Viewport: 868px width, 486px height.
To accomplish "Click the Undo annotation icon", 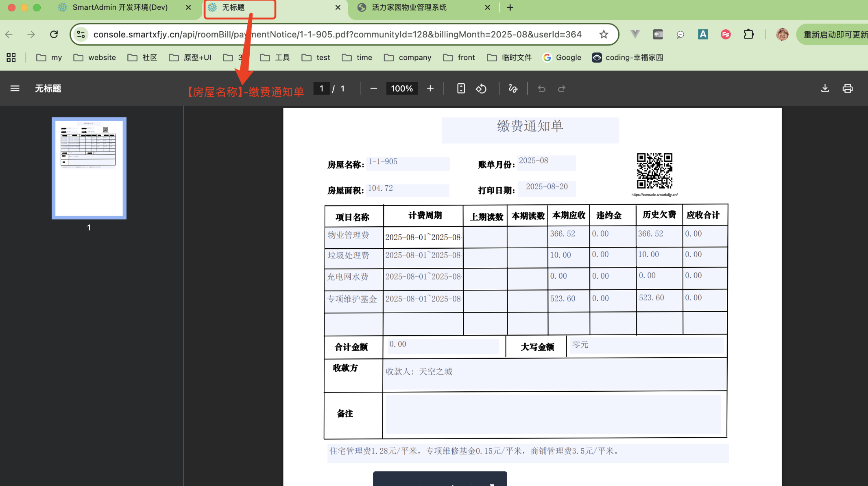I will tap(541, 88).
